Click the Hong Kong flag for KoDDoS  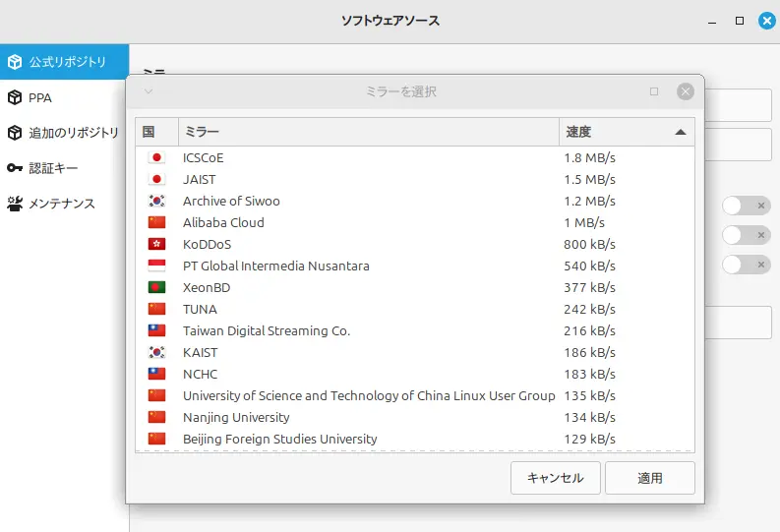click(x=156, y=244)
